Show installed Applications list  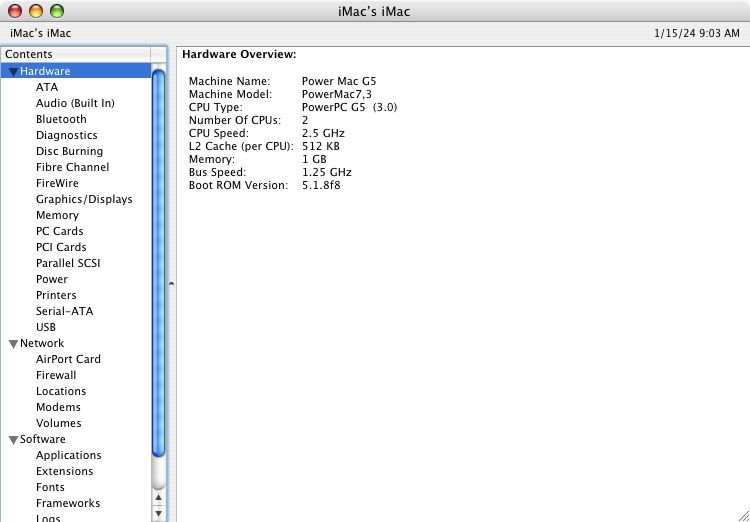[68, 455]
